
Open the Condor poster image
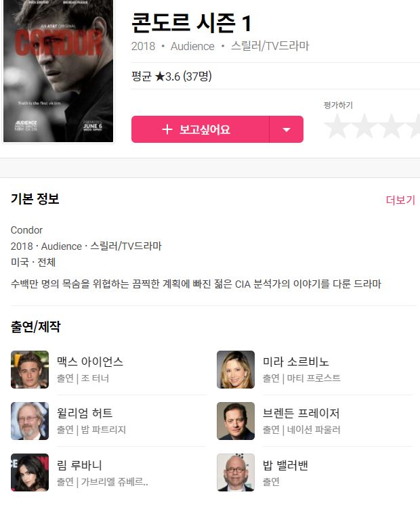pos(58,71)
